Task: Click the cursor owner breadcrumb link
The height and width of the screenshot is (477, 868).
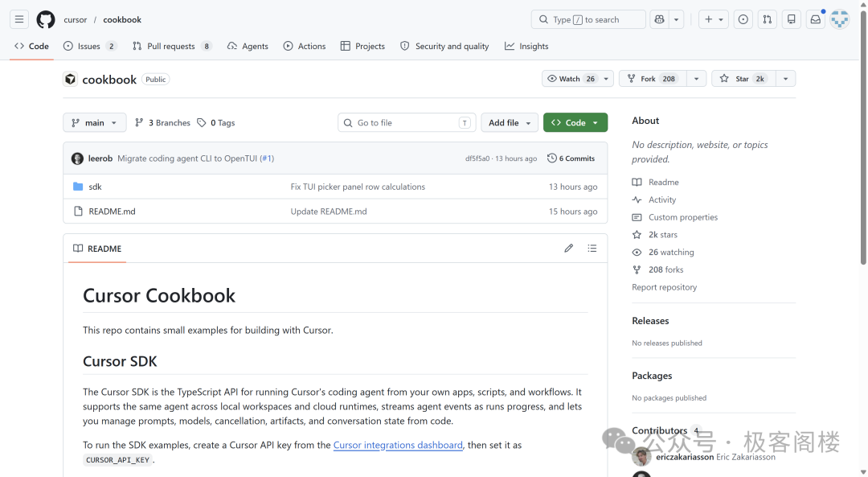Action: [76, 19]
